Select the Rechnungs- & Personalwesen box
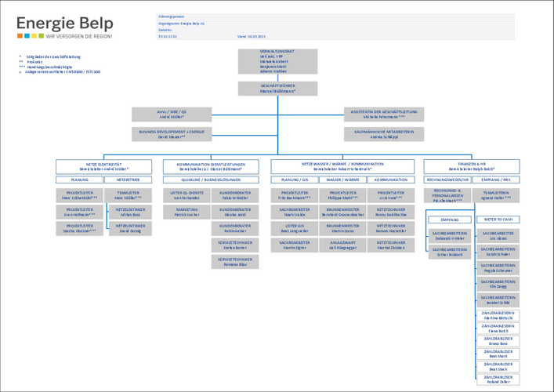The height and width of the screenshot is (392, 554). (447, 195)
